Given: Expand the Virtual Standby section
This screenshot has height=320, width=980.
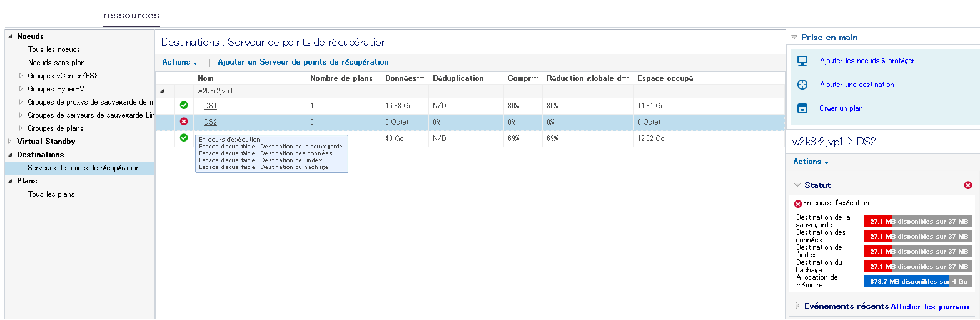Looking at the screenshot, I should click(10, 142).
